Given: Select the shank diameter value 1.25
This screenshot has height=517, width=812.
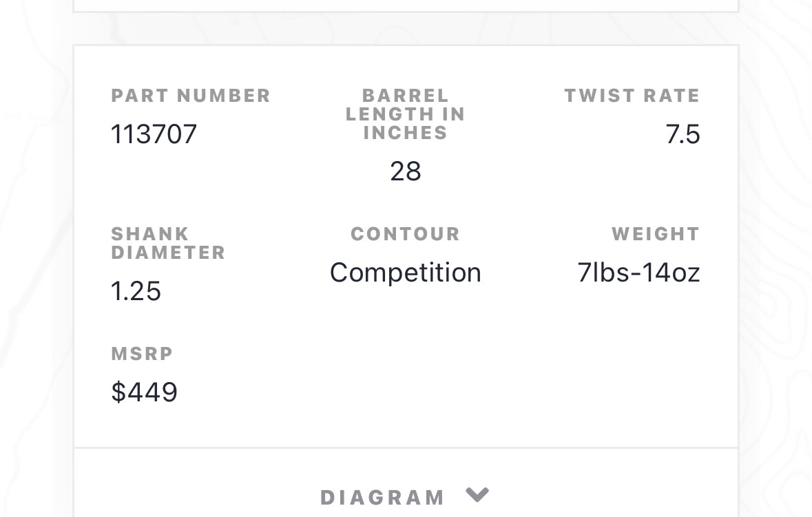Looking at the screenshot, I should tap(136, 291).
